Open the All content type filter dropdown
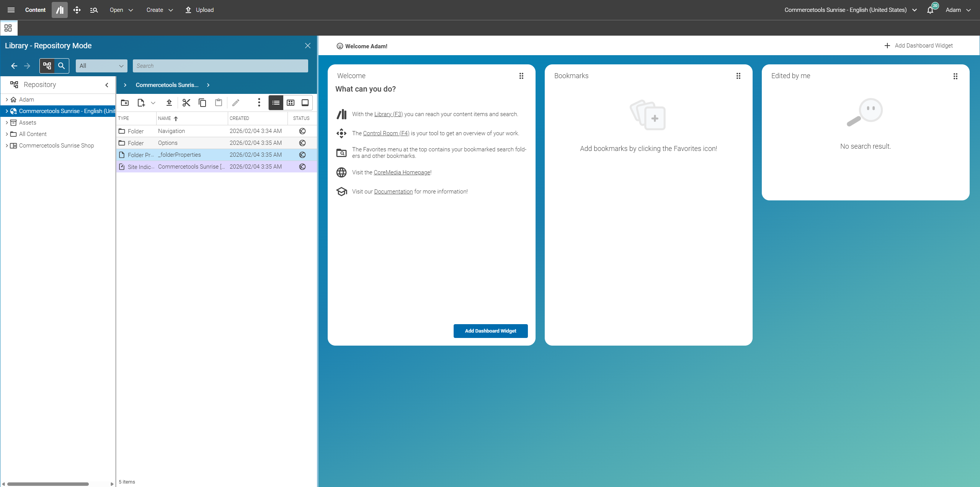This screenshot has height=487, width=980. [x=101, y=66]
